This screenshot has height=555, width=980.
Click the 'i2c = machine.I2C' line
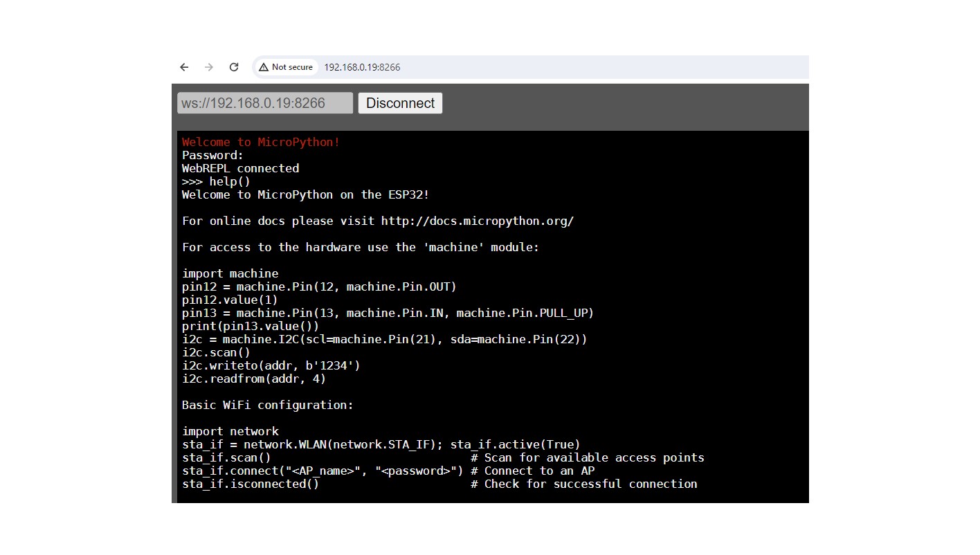384,339
